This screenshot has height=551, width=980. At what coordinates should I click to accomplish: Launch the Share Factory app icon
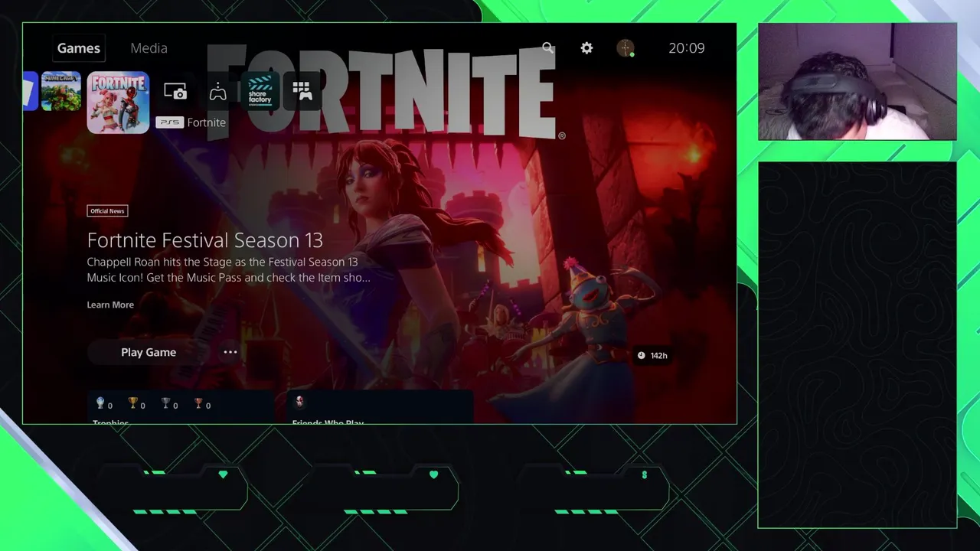(x=260, y=91)
